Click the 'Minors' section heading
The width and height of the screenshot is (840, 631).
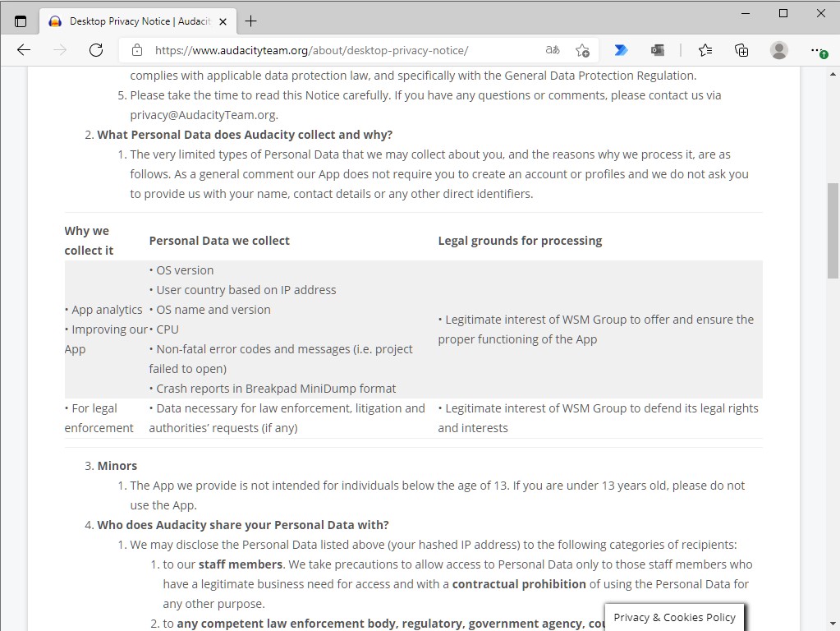pyautogui.click(x=117, y=466)
